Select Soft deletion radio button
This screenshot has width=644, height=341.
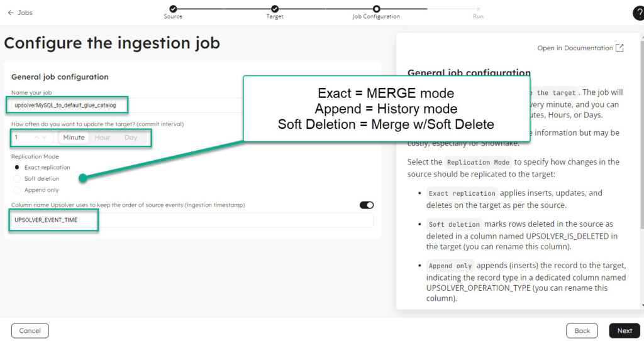17,178
